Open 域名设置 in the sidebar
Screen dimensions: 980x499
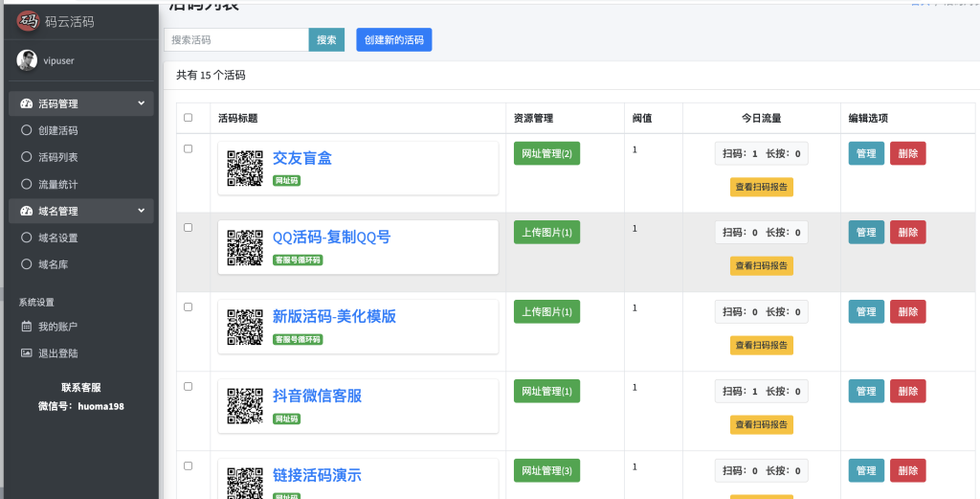(81, 238)
